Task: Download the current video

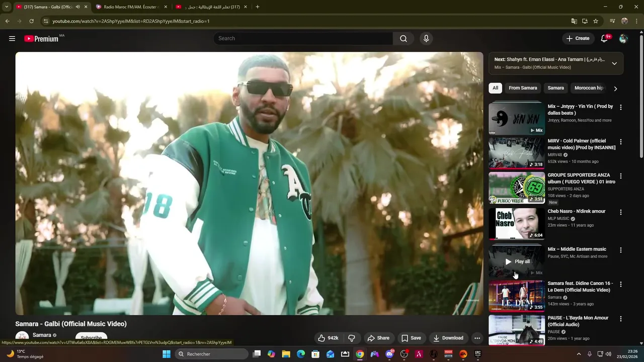Action: (x=448, y=338)
